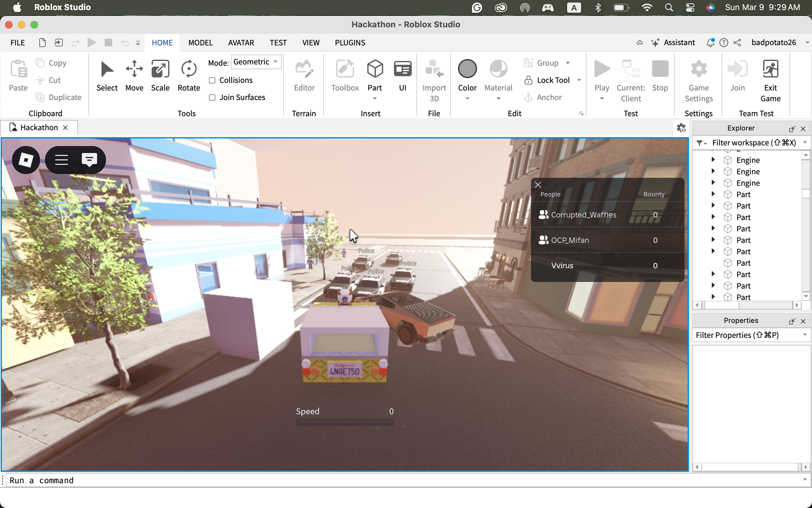Switch to the TEST tab
This screenshot has width=812, height=508.
tap(278, 43)
